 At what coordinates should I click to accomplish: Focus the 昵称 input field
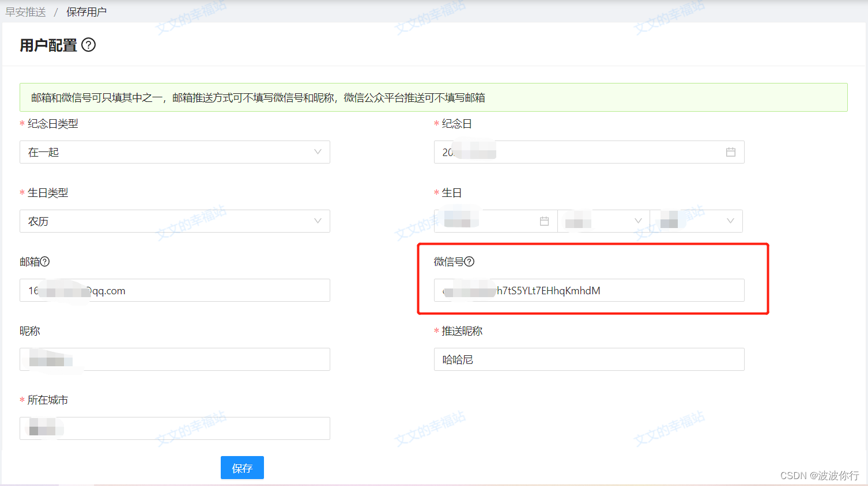[175, 359]
